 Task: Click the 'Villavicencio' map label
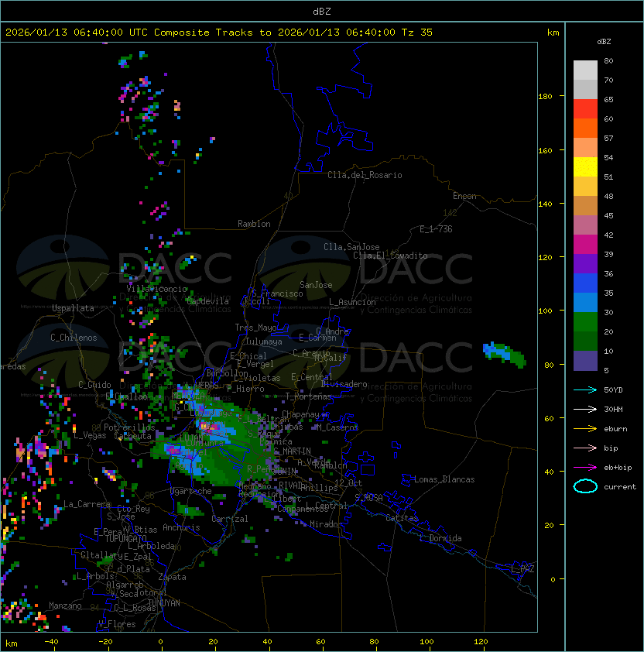pyautogui.click(x=156, y=289)
